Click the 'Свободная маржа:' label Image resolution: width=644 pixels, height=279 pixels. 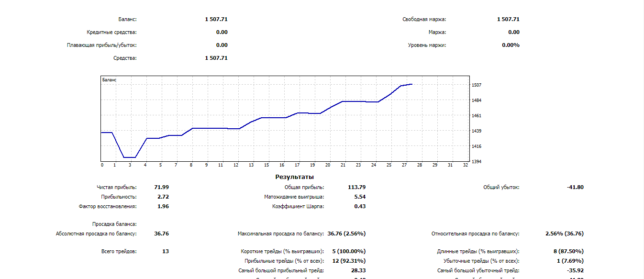click(424, 20)
